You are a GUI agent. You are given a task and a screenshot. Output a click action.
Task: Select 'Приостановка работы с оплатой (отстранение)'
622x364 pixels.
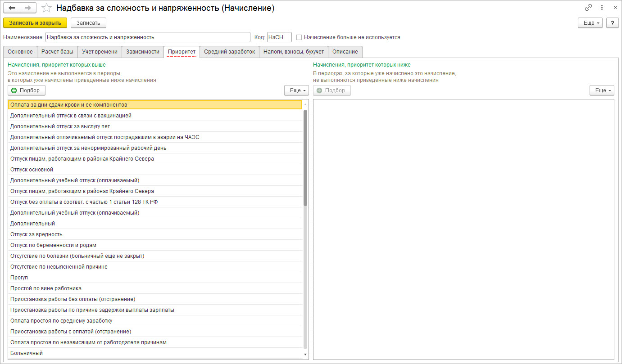tap(155, 332)
